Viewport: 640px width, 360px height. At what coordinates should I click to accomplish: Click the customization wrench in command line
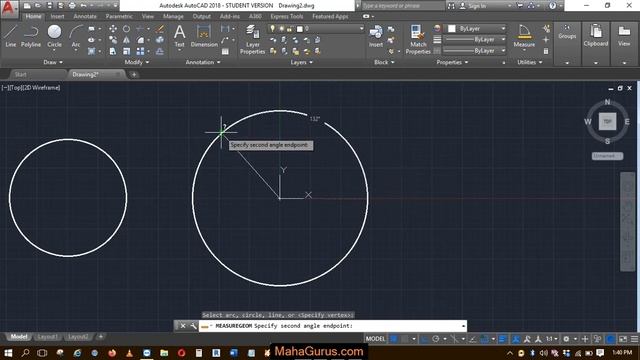[x=193, y=326]
